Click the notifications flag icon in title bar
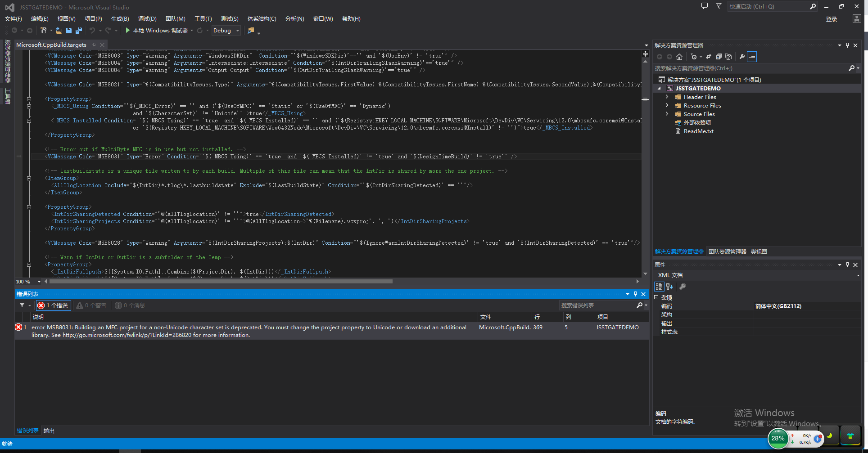Image resolution: width=868 pixels, height=453 pixels. (719, 6)
